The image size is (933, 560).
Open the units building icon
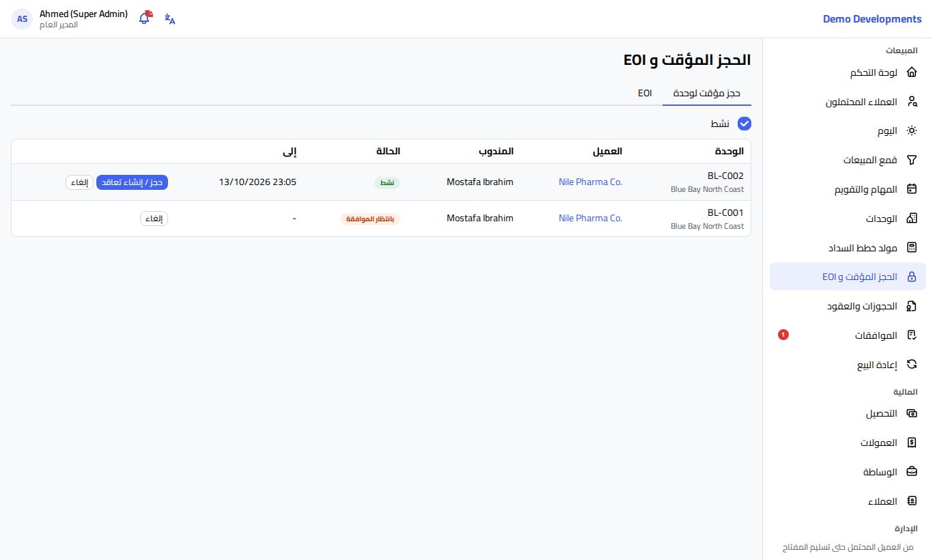point(911,219)
